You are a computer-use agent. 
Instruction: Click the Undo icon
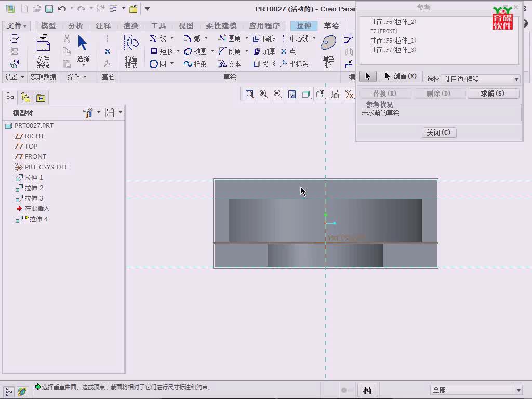(x=62, y=9)
